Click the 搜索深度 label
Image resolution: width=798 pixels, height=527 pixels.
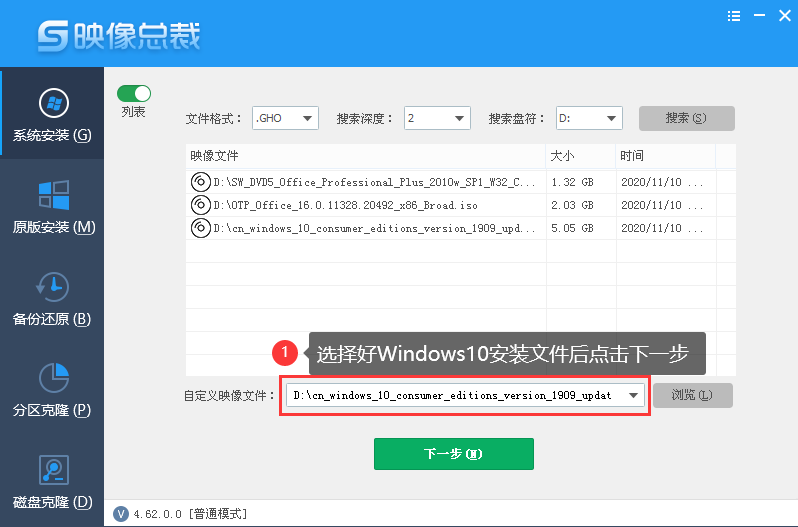365,119
